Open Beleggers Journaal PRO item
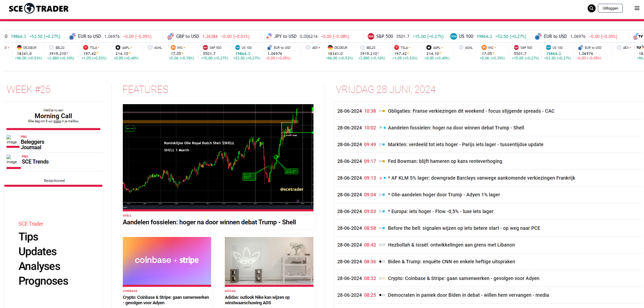644x308 pixels. click(32, 144)
